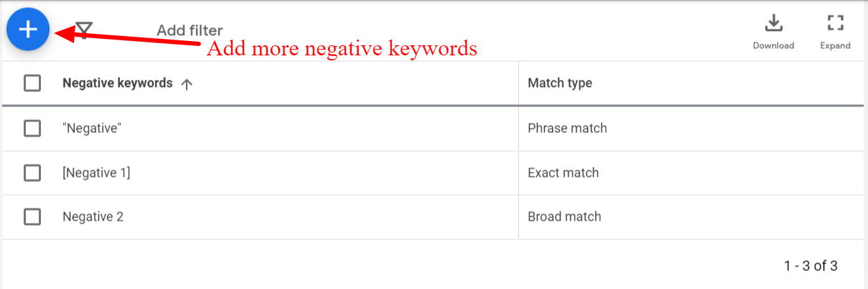Image resolution: width=868 pixels, height=289 pixels.
Task: Sort by Negative keywords column header
Action: tap(118, 83)
